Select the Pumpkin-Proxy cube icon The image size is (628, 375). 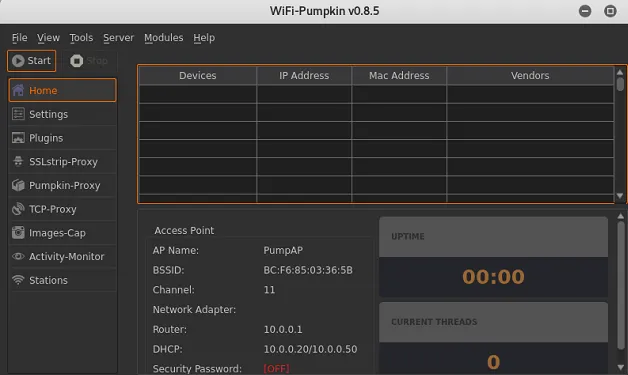(18, 185)
